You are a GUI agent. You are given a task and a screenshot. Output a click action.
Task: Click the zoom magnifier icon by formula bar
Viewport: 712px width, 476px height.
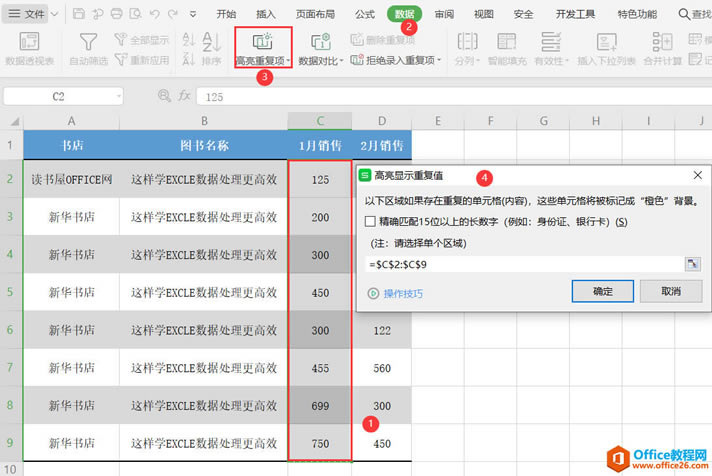coord(164,96)
